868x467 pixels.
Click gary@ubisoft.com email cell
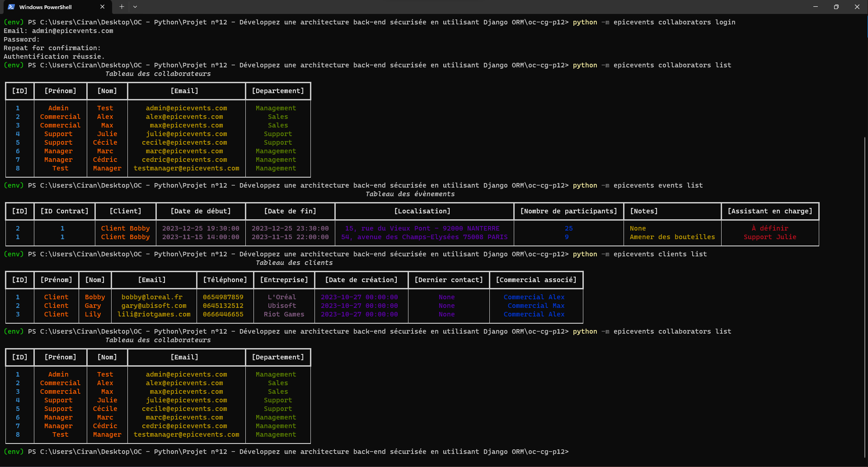pyautogui.click(x=154, y=306)
